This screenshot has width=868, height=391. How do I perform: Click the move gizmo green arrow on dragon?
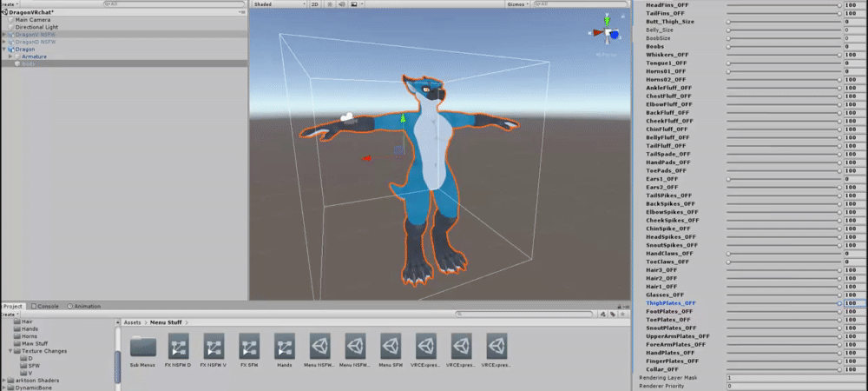coord(403,120)
